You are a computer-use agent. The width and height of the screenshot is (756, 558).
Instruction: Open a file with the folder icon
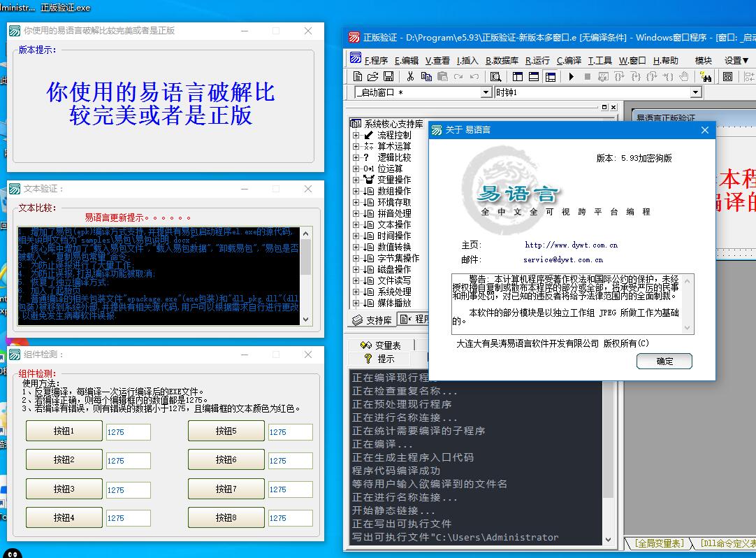pos(372,76)
